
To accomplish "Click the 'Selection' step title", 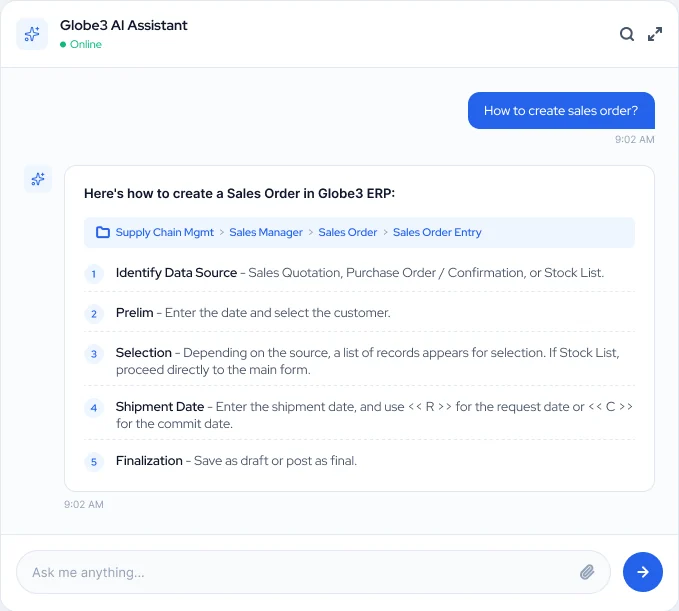I will [144, 352].
